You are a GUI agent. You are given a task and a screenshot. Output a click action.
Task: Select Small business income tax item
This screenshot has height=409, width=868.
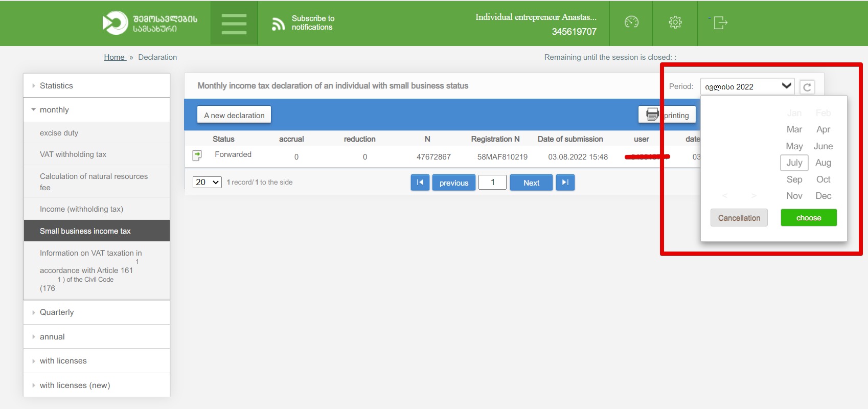coord(97,231)
